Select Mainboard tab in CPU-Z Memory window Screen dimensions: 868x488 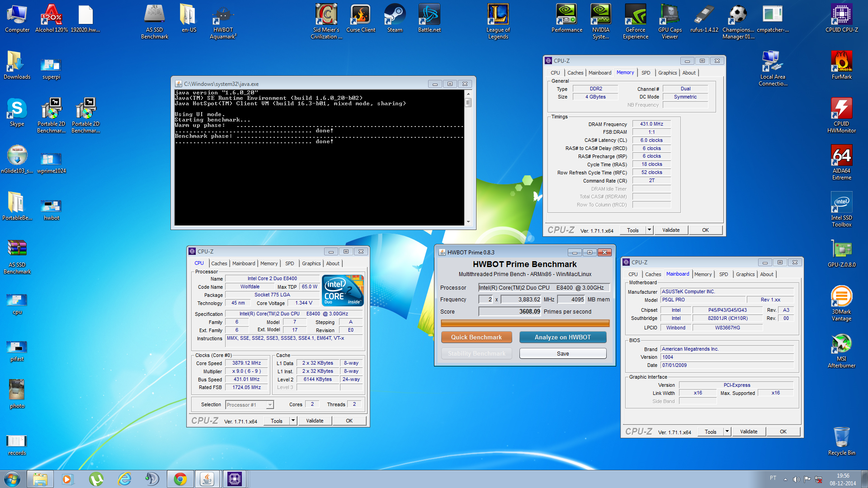599,73
